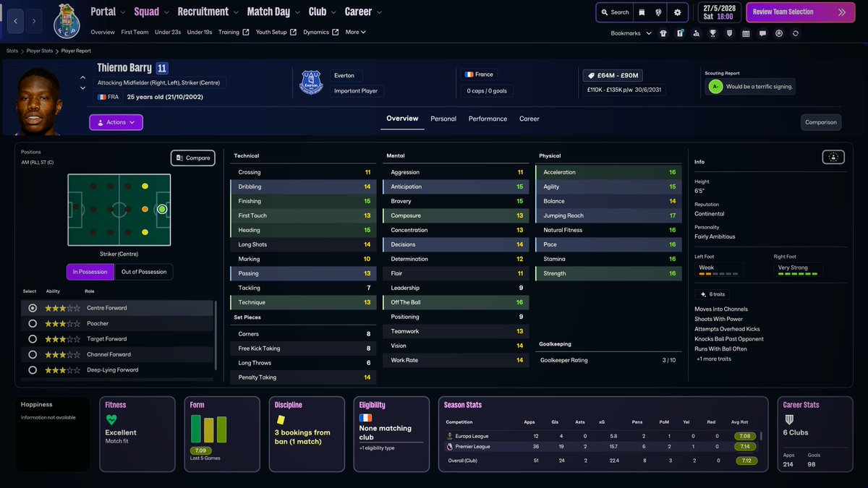
Task: Click the scouting search-person bookmark icon
Action: tap(696, 33)
